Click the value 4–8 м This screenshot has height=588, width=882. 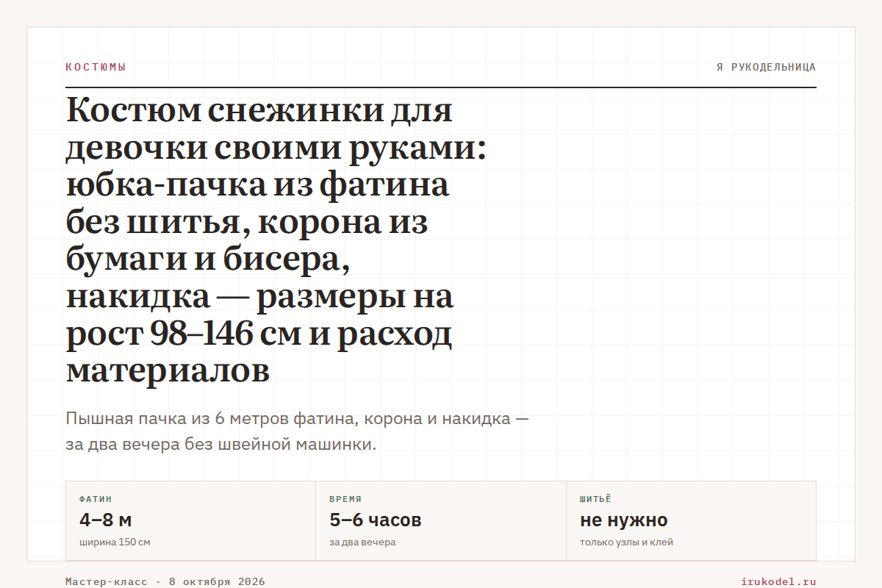click(106, 520)
